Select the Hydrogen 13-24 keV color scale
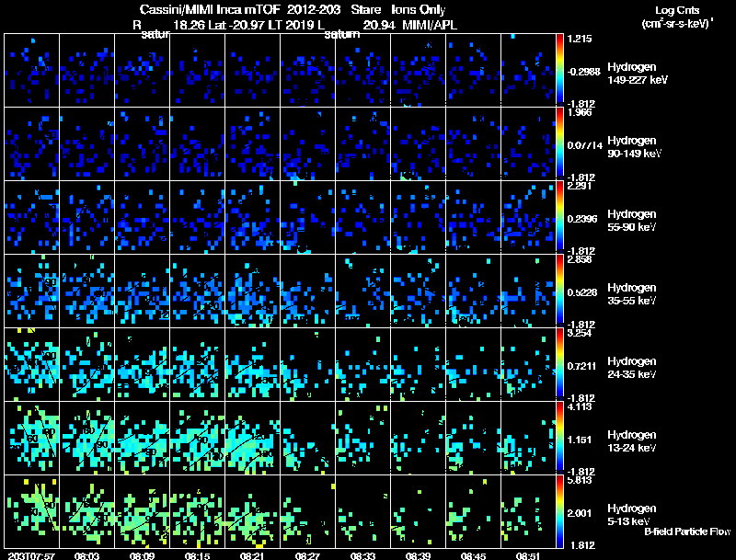Image resolution: width=736 pixels, height=560 pixels. [x=559, y=438]
